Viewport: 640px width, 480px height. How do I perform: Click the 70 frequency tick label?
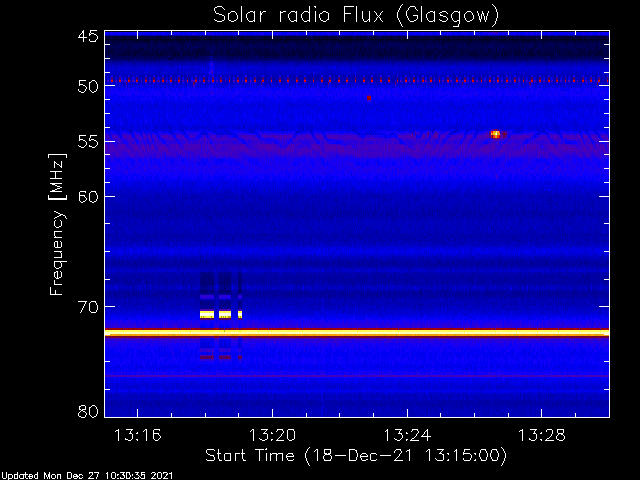[88, 307]
